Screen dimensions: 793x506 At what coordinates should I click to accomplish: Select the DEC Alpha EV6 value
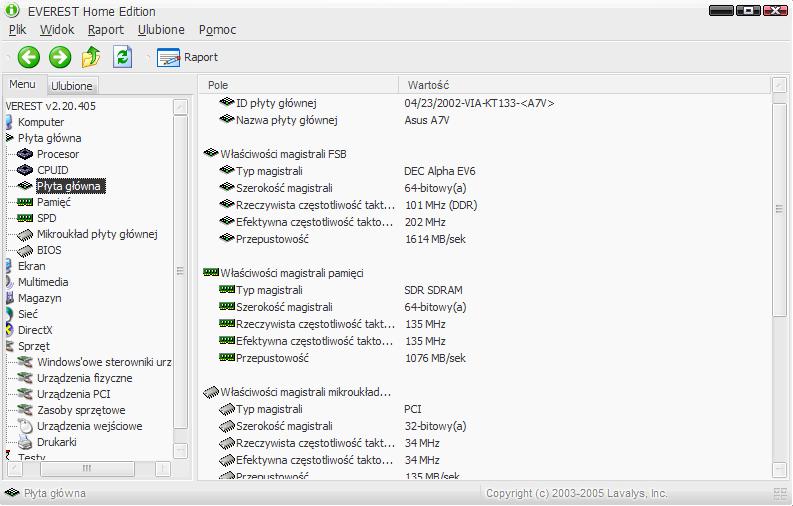[x=439, y=171]
